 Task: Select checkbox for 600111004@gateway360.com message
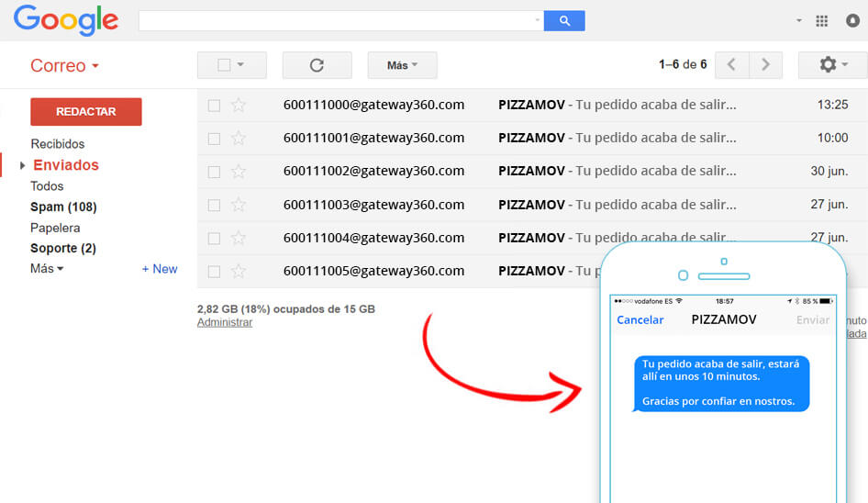pyautogui.click(x=214, y=239)
